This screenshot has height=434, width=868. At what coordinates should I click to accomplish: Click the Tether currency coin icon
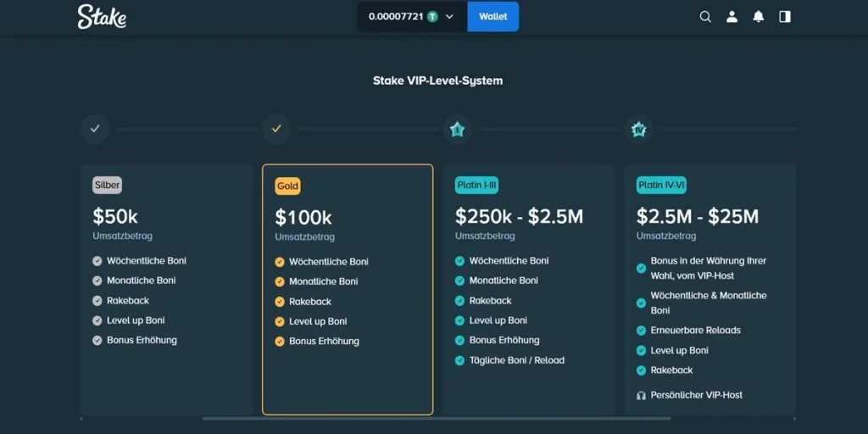coord(432,17)
